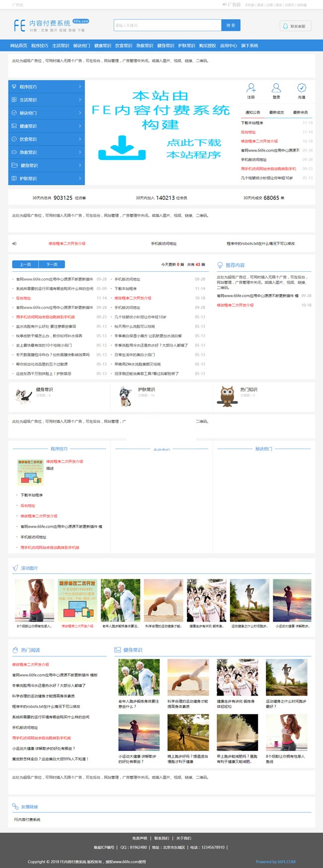Click the image icon beside 健身常识 gallery
323x868 pixels.
click(118, 650)
